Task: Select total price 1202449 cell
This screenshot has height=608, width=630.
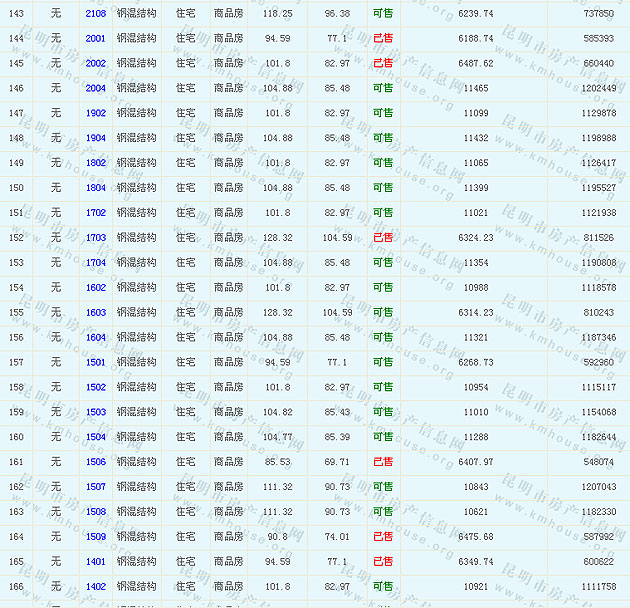Action: [598, 89]
